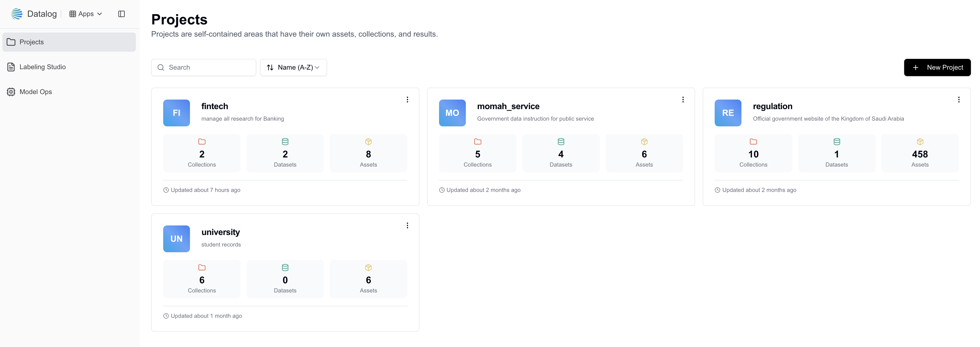
Task: Click the FI fintech project avatar
Action: click(x=177, y=113)
